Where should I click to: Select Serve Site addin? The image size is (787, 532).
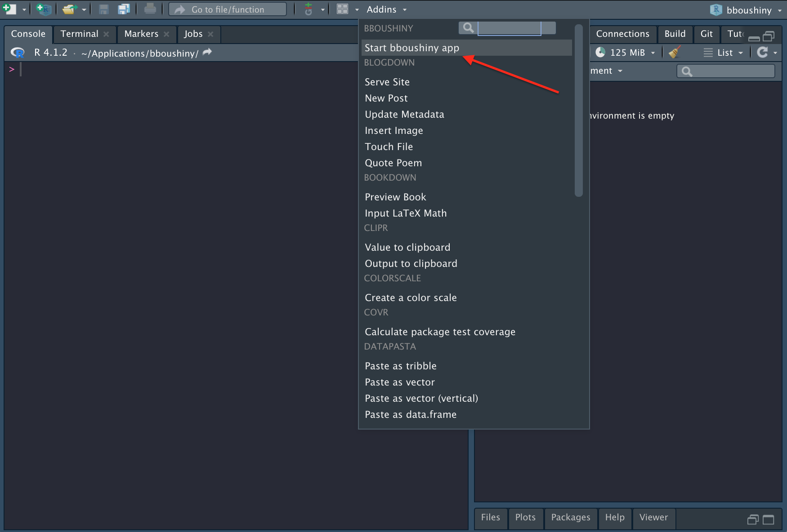point(466,82)
